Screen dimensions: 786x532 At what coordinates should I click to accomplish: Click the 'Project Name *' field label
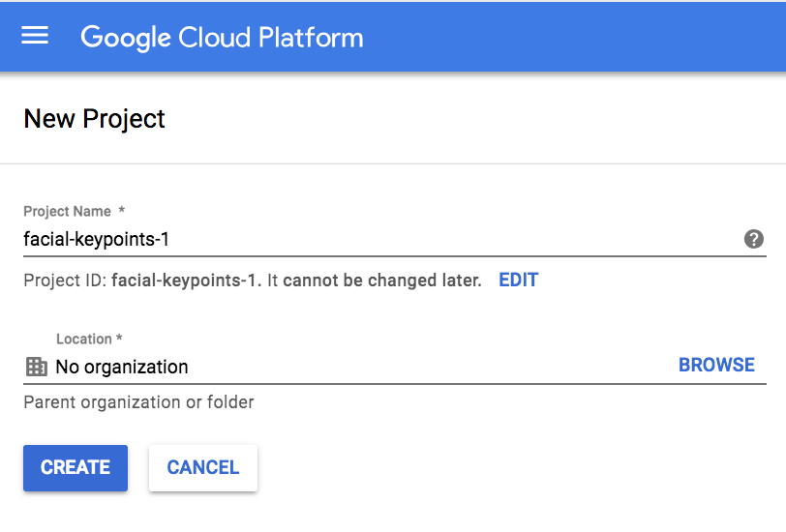(74, 211)
